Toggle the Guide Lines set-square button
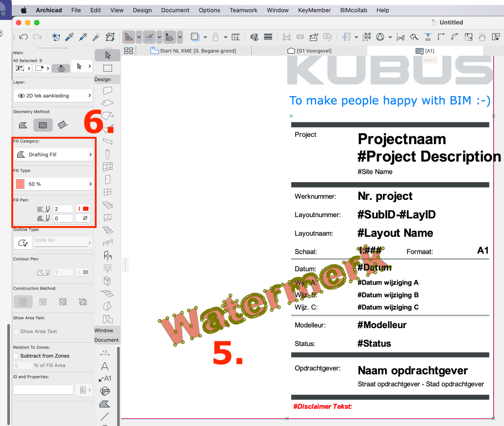 [129, 37]
